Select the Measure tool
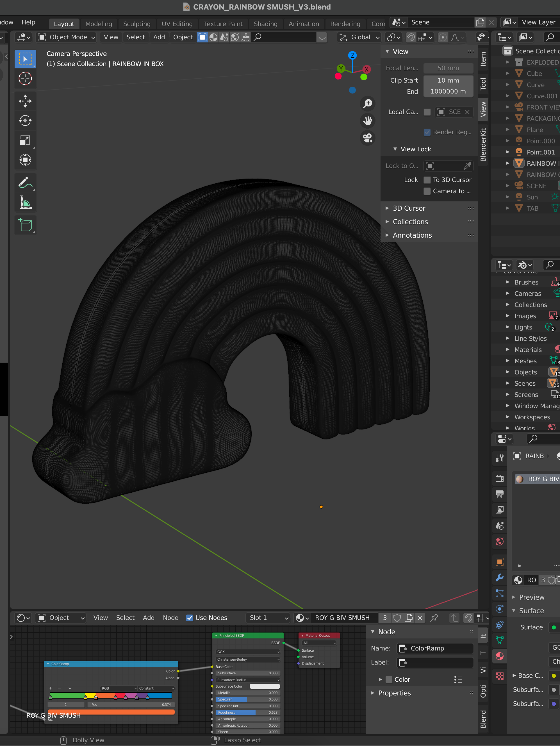 coord(25,203)
